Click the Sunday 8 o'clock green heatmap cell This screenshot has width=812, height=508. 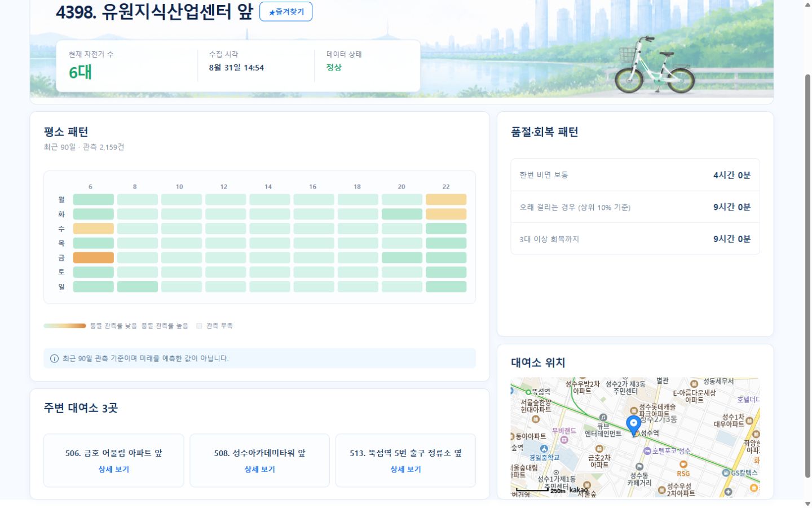click(138, 287)
